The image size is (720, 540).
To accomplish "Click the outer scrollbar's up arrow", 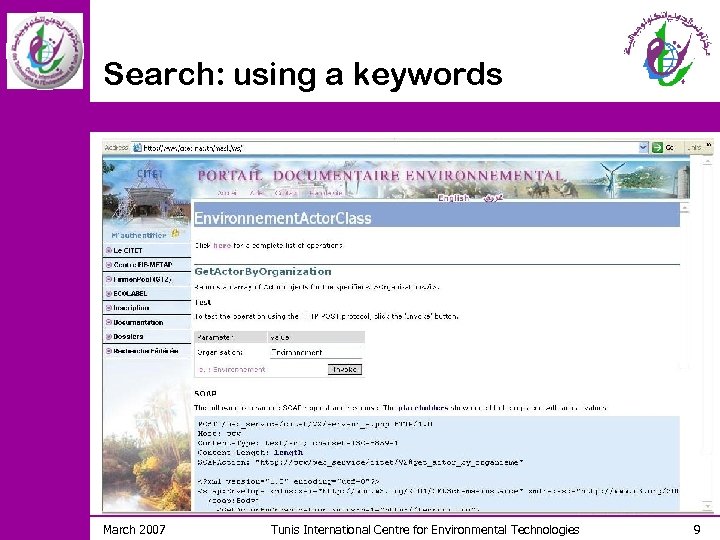I will point(707,162).
